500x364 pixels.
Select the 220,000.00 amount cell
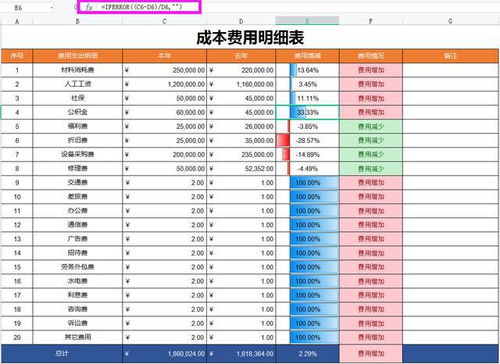pos(241,70)
